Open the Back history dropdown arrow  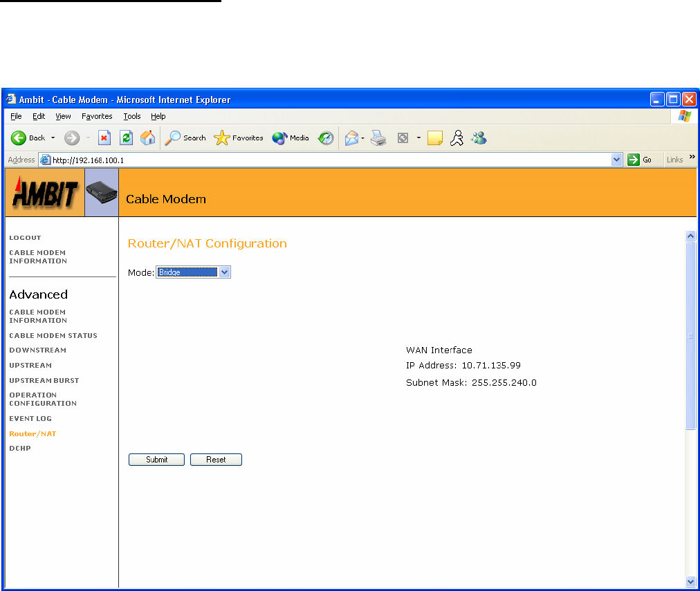53,138
